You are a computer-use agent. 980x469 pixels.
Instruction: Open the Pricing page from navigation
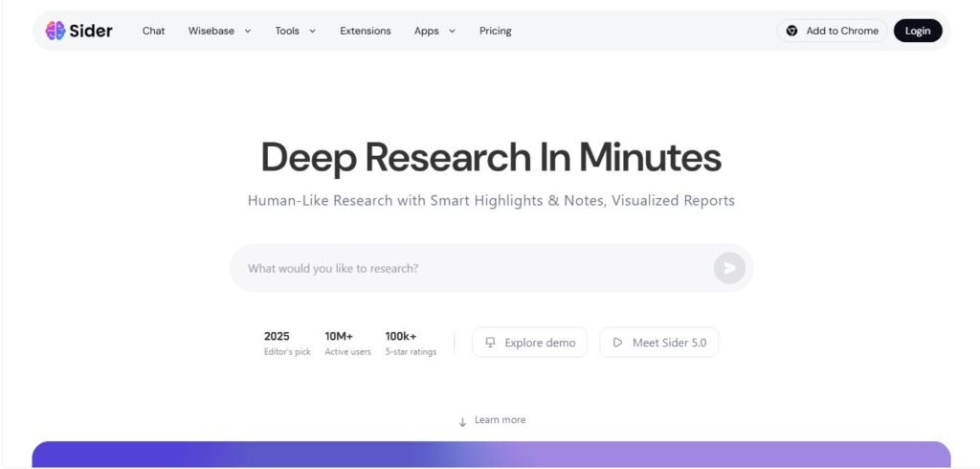click(x=495, y=31)
